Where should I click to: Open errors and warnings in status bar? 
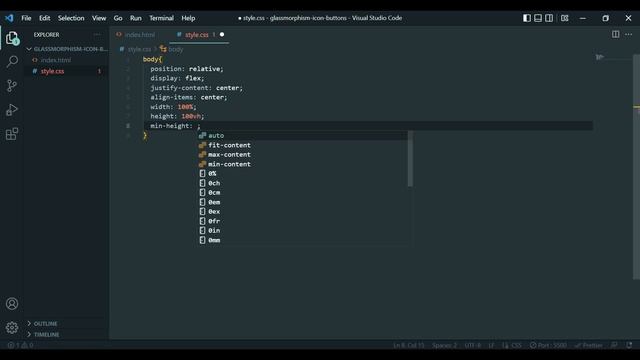coord(20,345)
